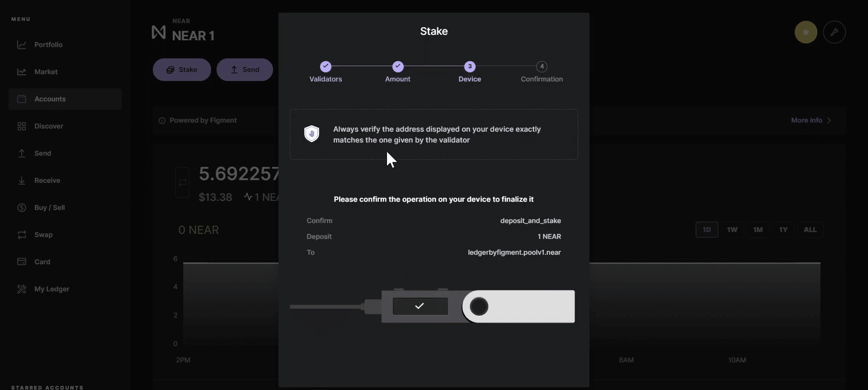This screenshot has width=868, height=390.
Task: Select the ALL chart range
Action: (810, 230)
